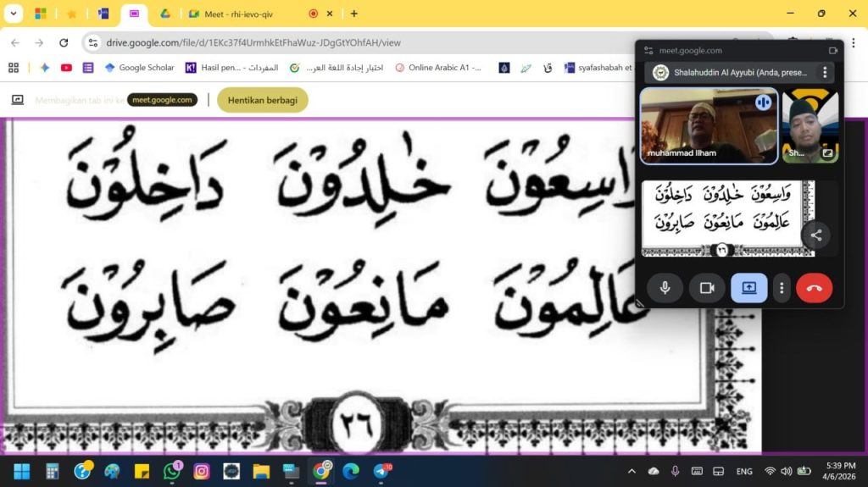Toggle microphone in Meet mini window
Viewport: 868px width, 487px height.
pos(665,288)
